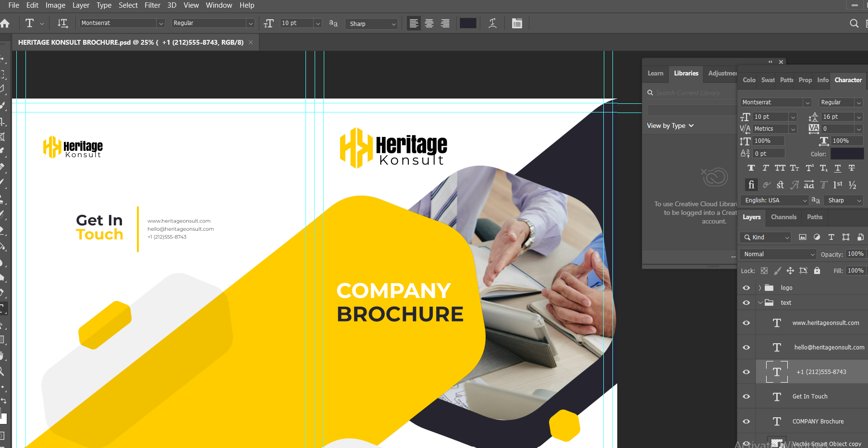The height and width of the screenshot is (448, 868).
Task: Select the COMPANY Brochure text layer
Action: 818,422
